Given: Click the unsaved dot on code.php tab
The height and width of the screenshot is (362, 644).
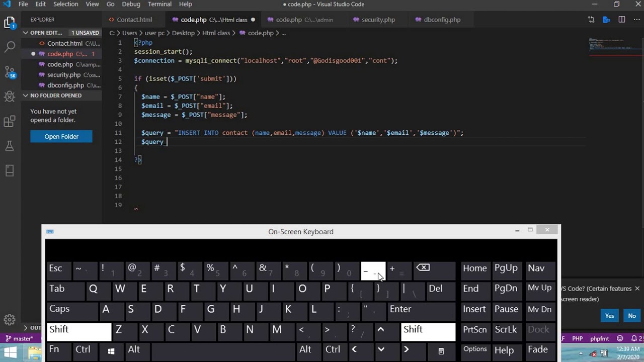Looking at the screenshot, I should coord(253,20).
